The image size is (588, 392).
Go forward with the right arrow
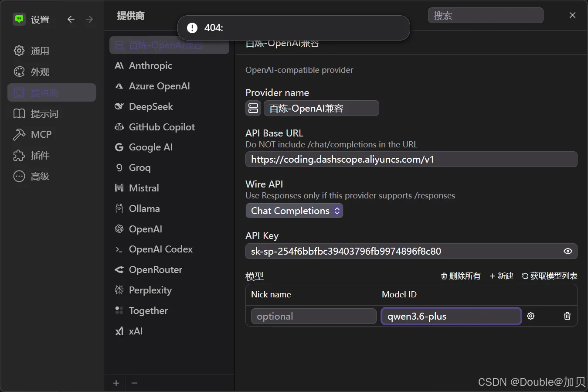click(x=89, y=19)
